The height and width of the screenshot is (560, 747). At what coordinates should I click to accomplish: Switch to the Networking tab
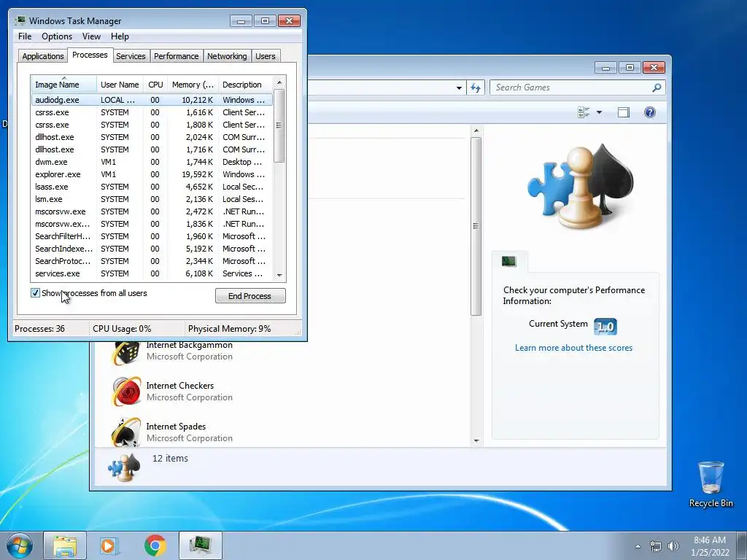tap(227, 56)
